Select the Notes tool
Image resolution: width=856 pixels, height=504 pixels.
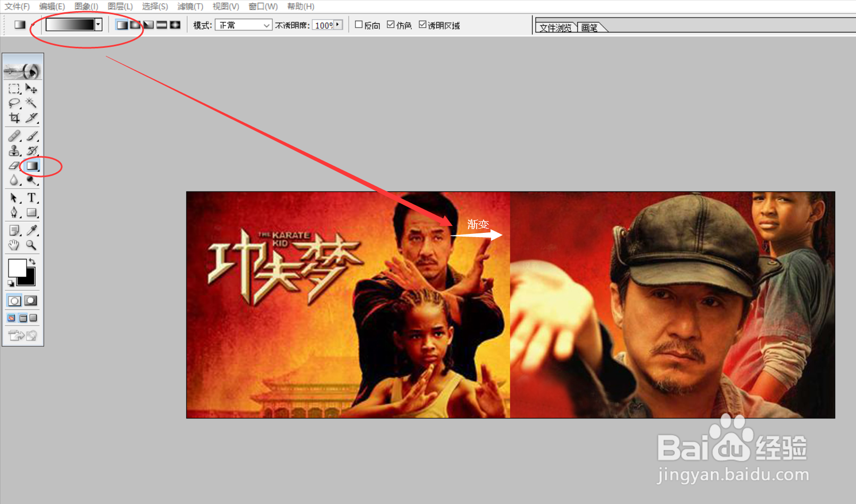pos(14,230)
